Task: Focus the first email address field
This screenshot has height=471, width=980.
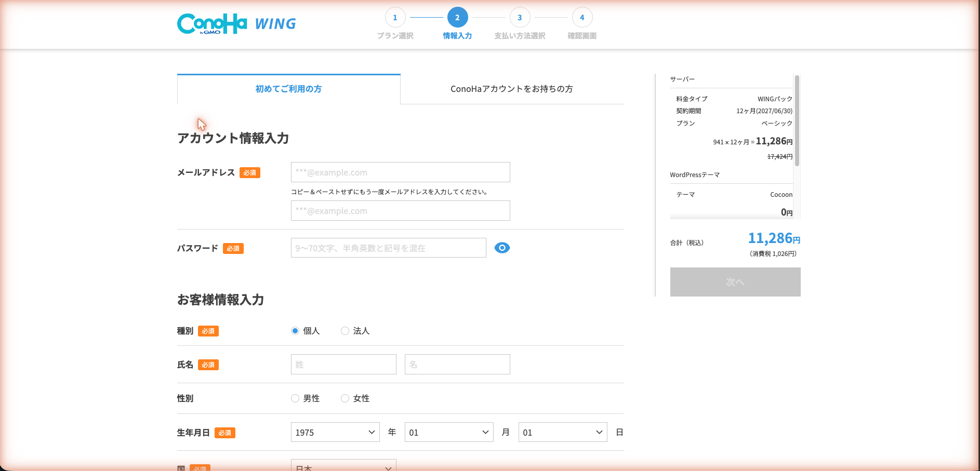Action: tap(401, 172)
